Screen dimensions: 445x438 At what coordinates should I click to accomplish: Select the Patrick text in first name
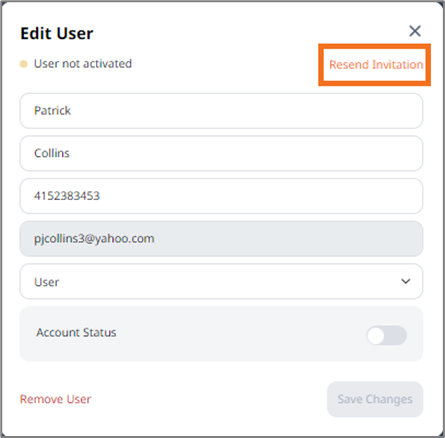[x=52, y=110]
